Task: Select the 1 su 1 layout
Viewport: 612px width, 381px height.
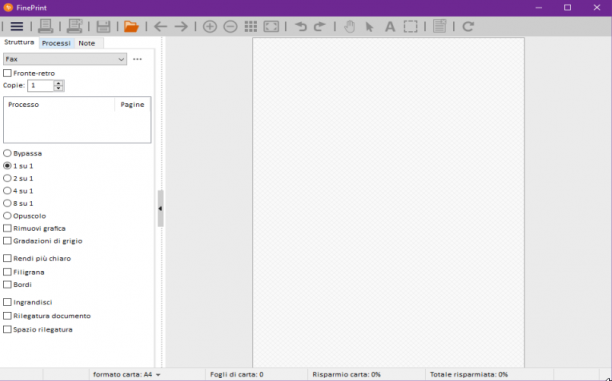Action: pyautogui.click(x=7, y=166)
